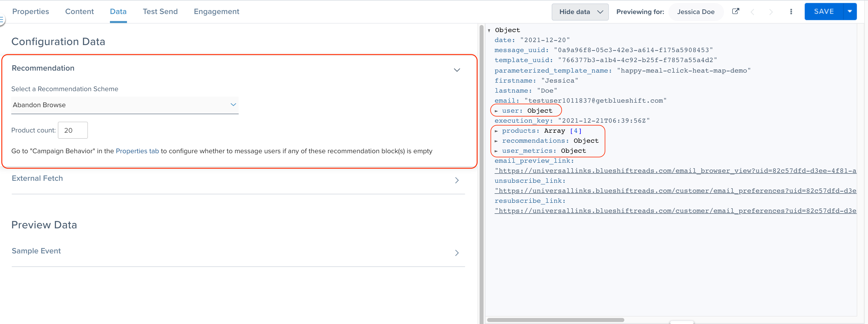Switch to the Content tab

[80, 12]
